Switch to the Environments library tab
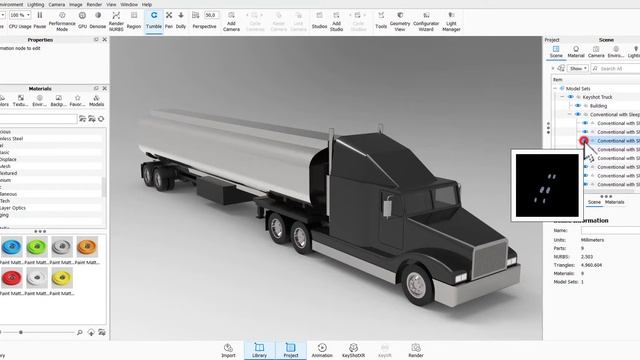640x360 pixels. point(40,101)
